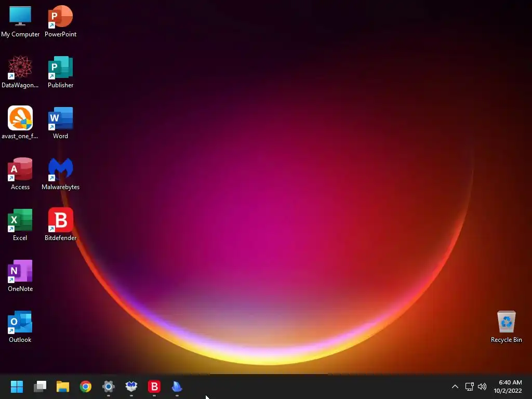
Task: Open File Explorer from the taskbar
Action: coord(63,387)
